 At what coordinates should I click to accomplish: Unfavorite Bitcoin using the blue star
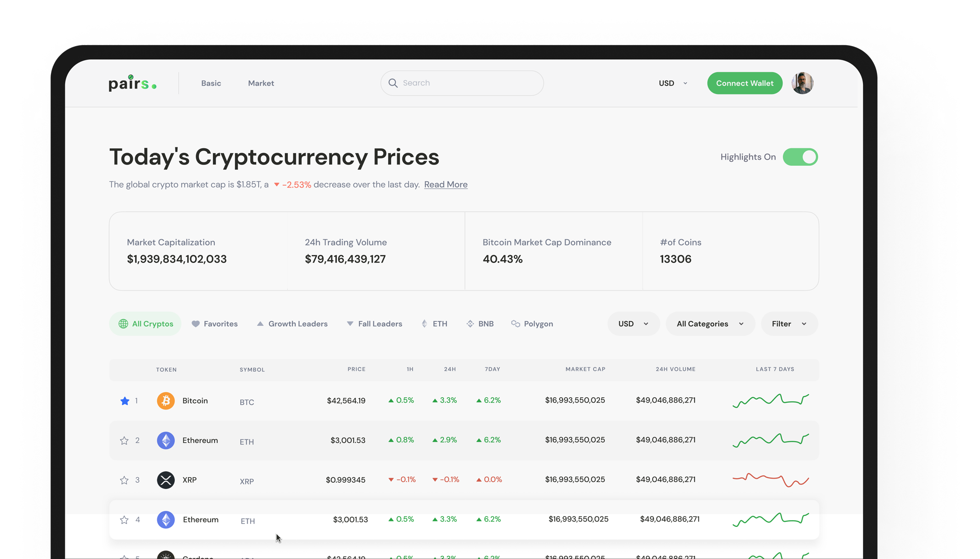click(125, 401)
